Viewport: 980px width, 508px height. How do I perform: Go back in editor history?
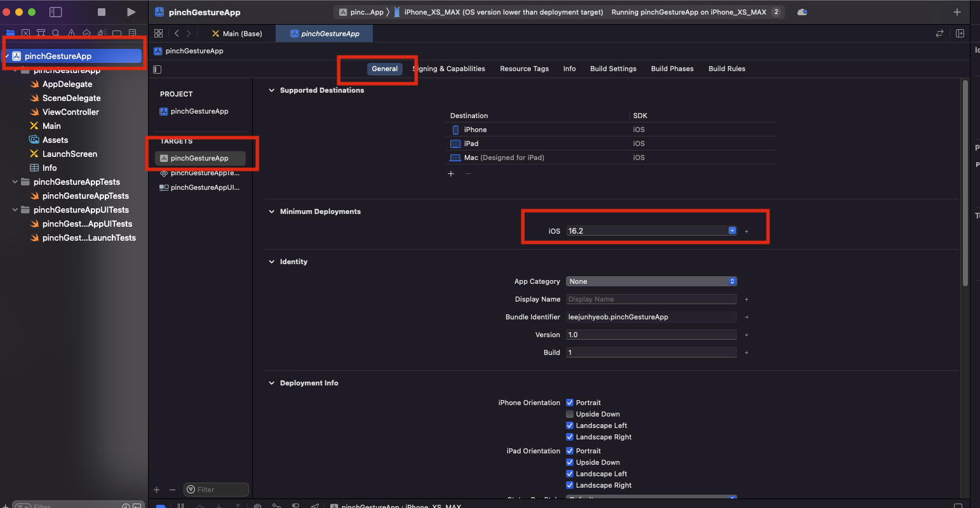[x=177, y=34]
